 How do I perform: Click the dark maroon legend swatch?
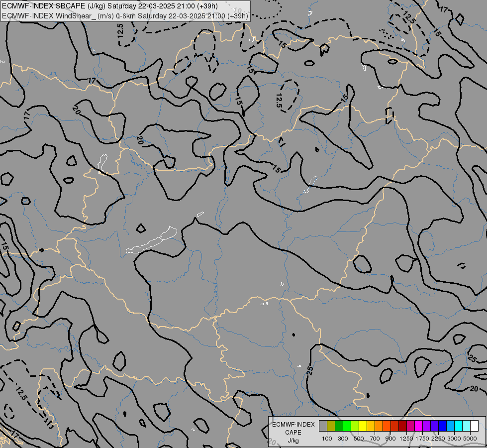[403, 426]
